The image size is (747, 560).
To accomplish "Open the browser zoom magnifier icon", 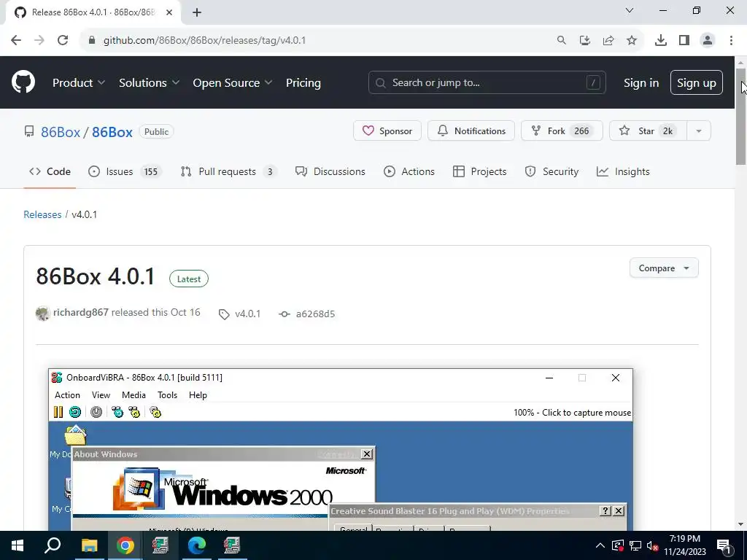I will pos(561,40).
